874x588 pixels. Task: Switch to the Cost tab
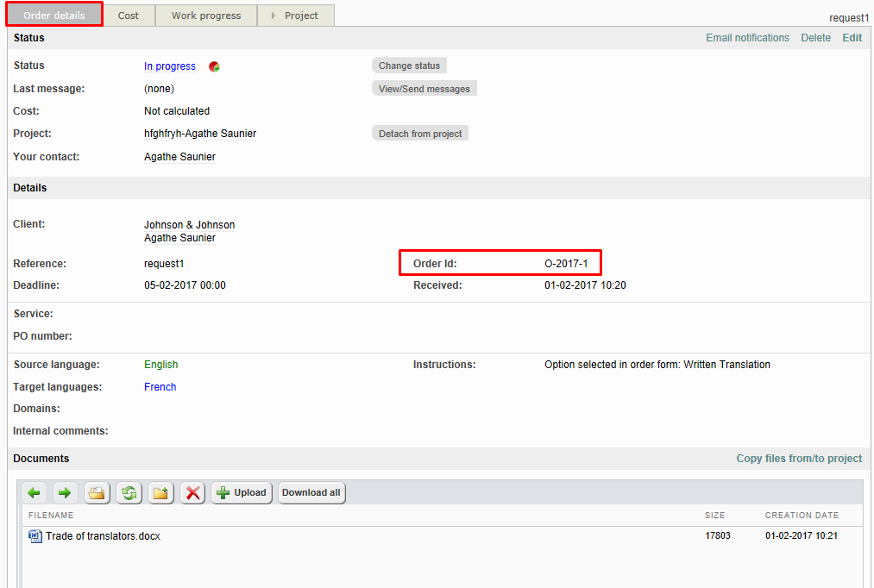pos(129,16)
